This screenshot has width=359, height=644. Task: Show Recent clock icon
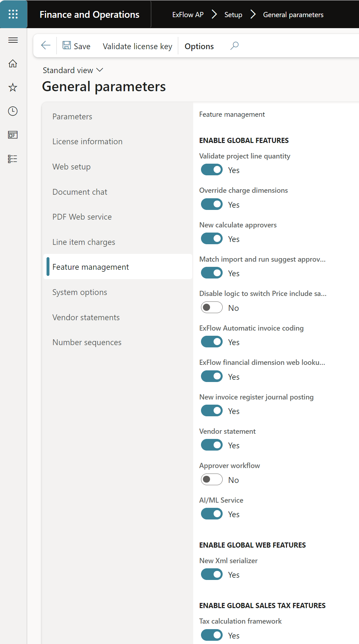pos(13,111)
